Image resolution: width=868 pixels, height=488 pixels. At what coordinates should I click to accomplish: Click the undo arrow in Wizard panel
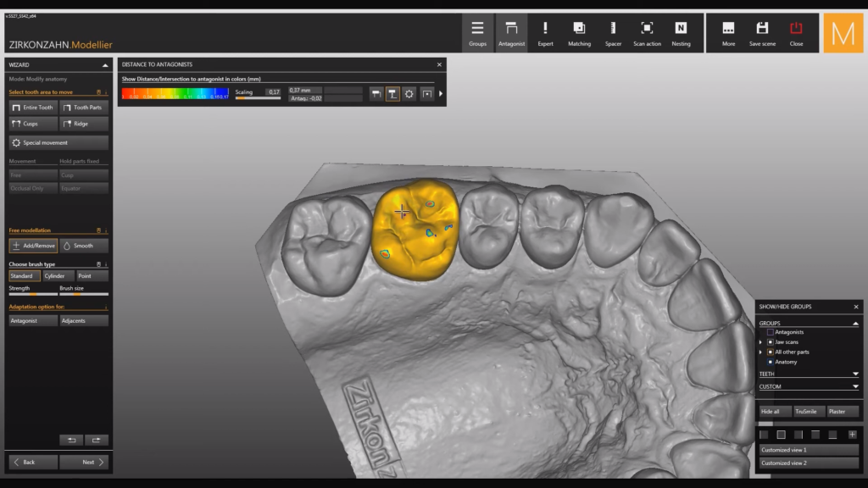click(71, 440)
